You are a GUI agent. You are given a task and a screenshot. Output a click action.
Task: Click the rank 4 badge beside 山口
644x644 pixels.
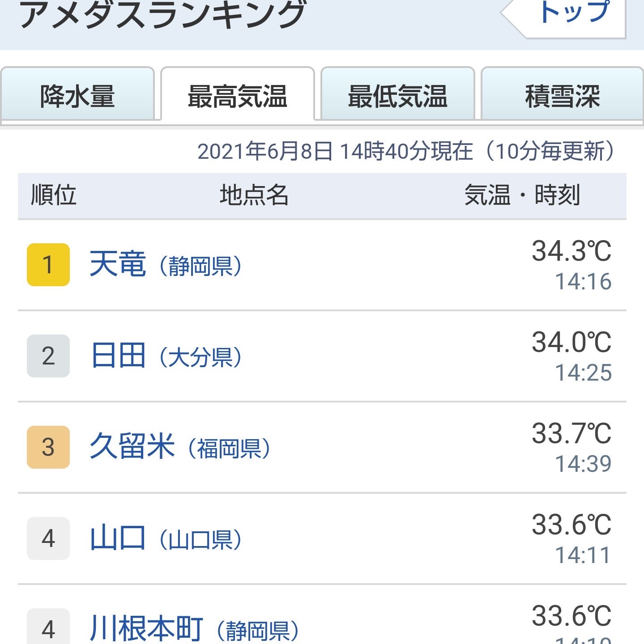point(48,538)
